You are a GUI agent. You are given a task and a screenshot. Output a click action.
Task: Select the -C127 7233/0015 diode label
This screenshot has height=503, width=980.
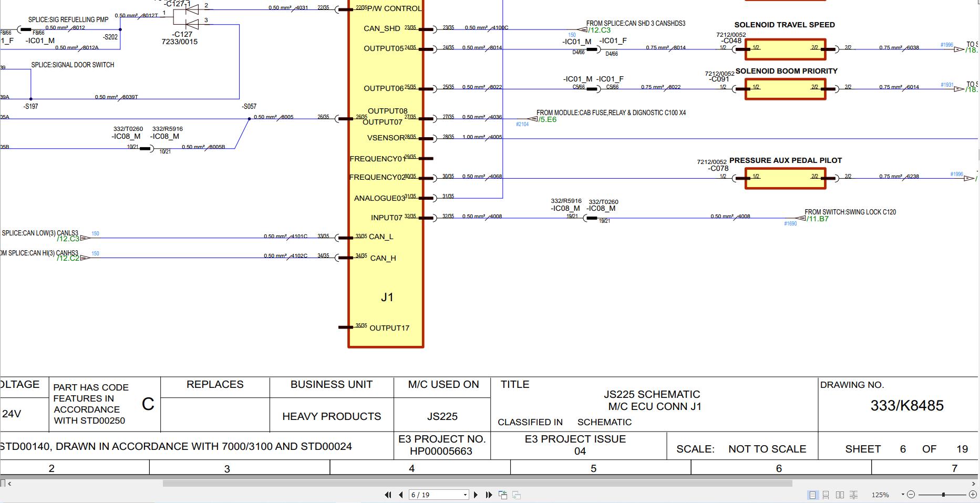[180, 38]
